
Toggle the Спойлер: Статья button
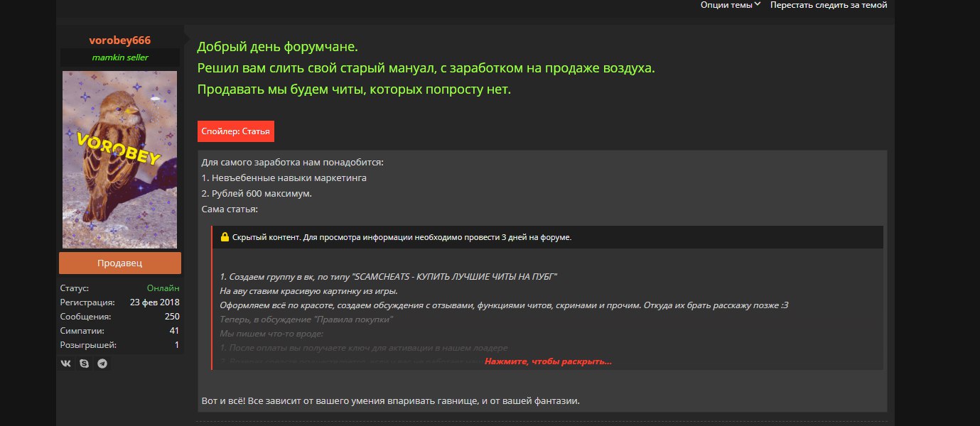point(235,131)
